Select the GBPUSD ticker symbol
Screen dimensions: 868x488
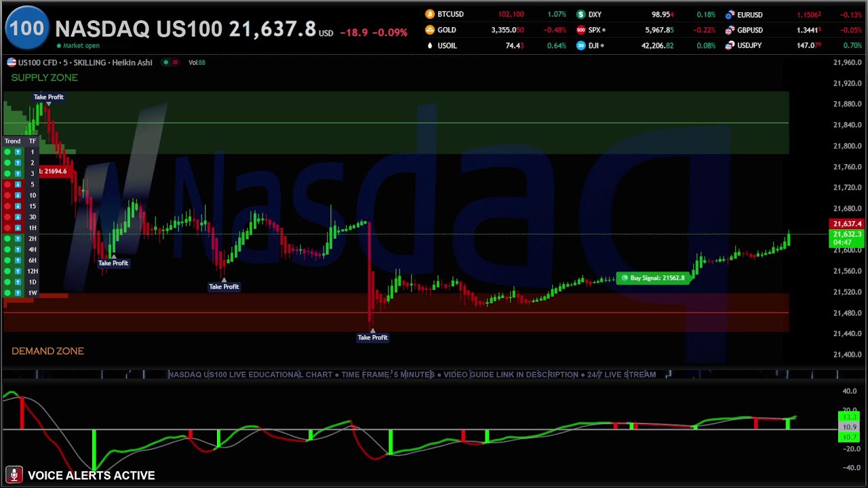(750, 30)
